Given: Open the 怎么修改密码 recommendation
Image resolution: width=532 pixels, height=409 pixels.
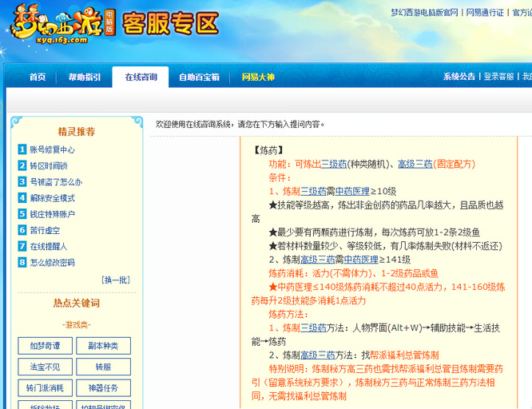Looking at the screenshot, I should point(52,262).
